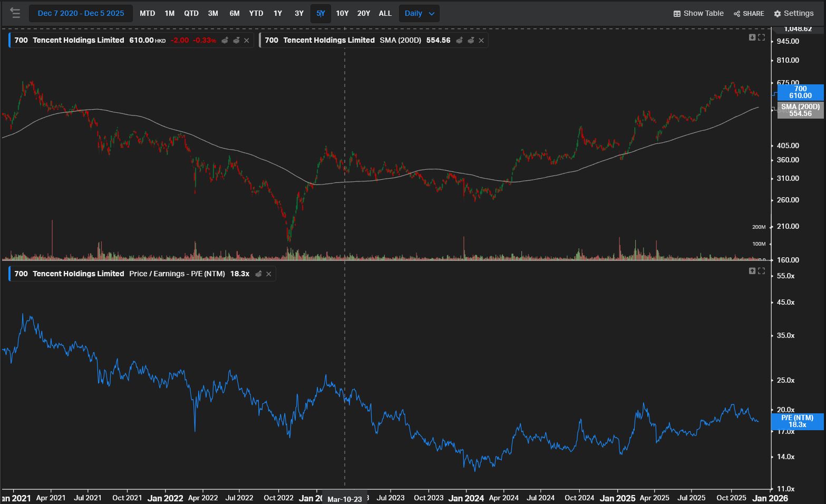Click the 810.00 price axis label
The image size is (826, 504).
(788, 60)
